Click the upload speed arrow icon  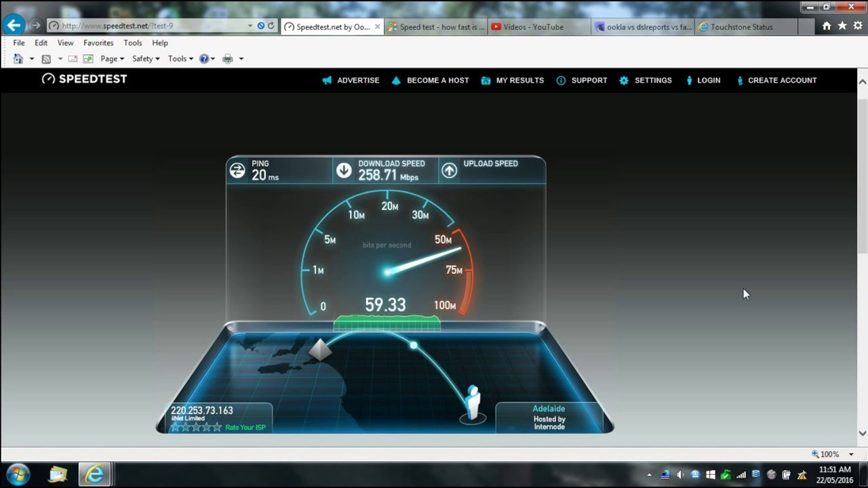450,170
